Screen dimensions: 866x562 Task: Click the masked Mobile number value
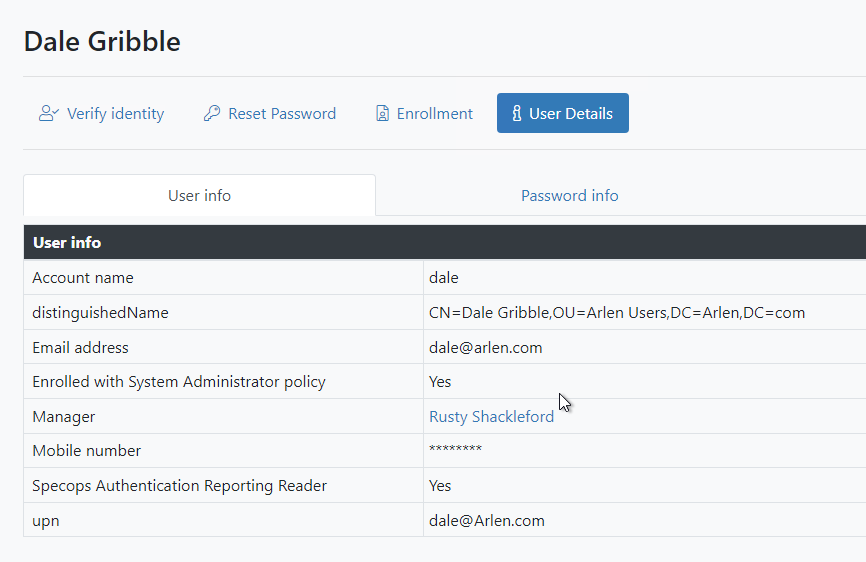click(x=455, y=449)
